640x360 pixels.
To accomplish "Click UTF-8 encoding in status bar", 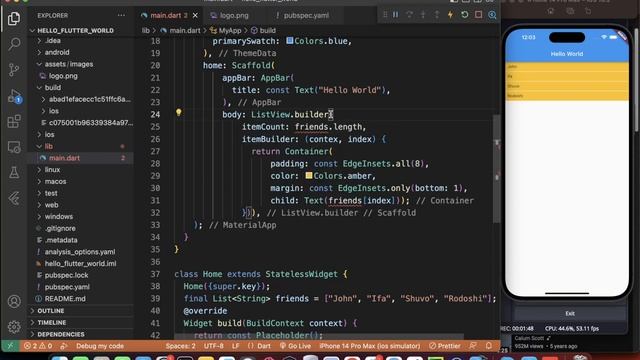I will point(213,346).
